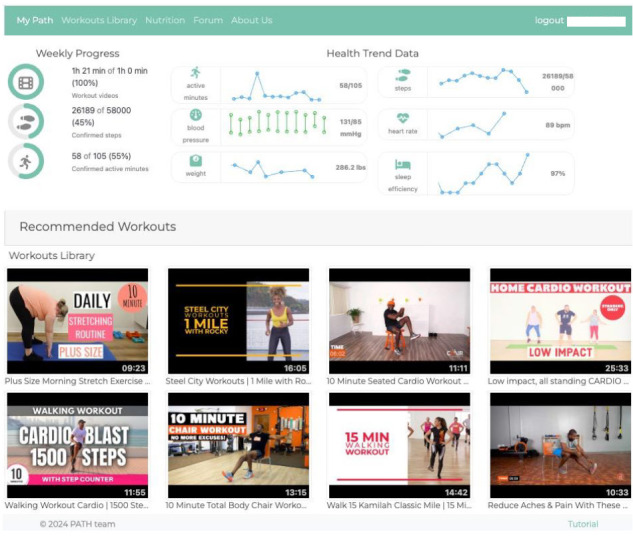Screen dimensions: 633x540
Task: Click the '58 of 105 (55%)' text
Action: [101, 156]
